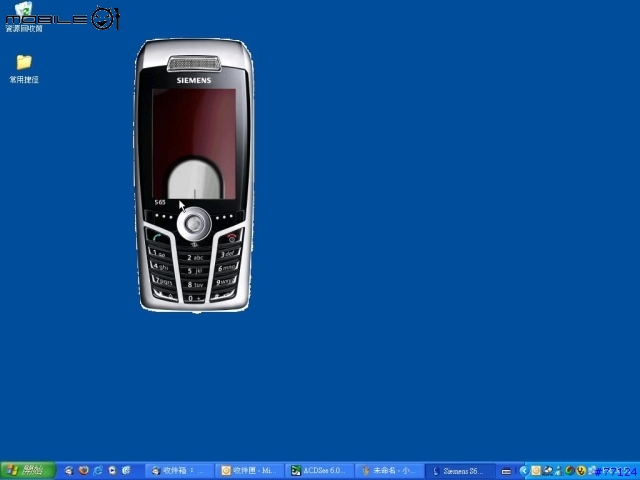Click the fifth quick launch icon
The width and height of the screenshot is (640, 480).
tap(126, 471)
